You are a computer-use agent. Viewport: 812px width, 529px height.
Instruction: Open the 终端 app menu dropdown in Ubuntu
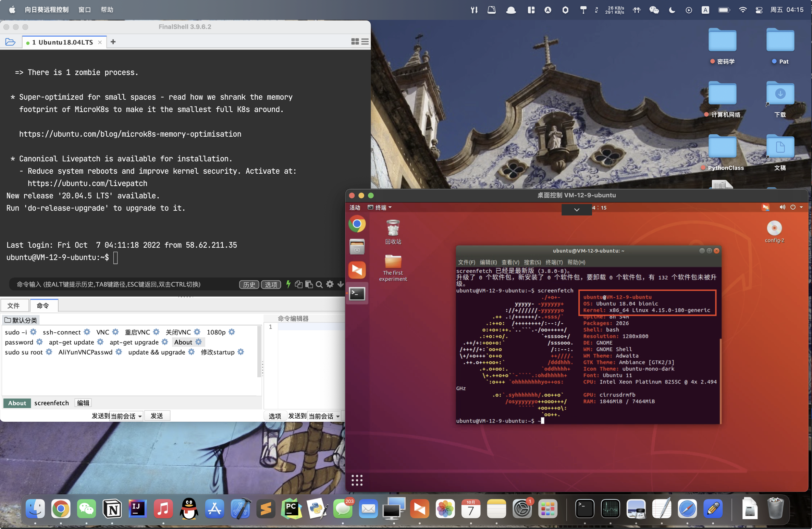(x=380, y=207)
